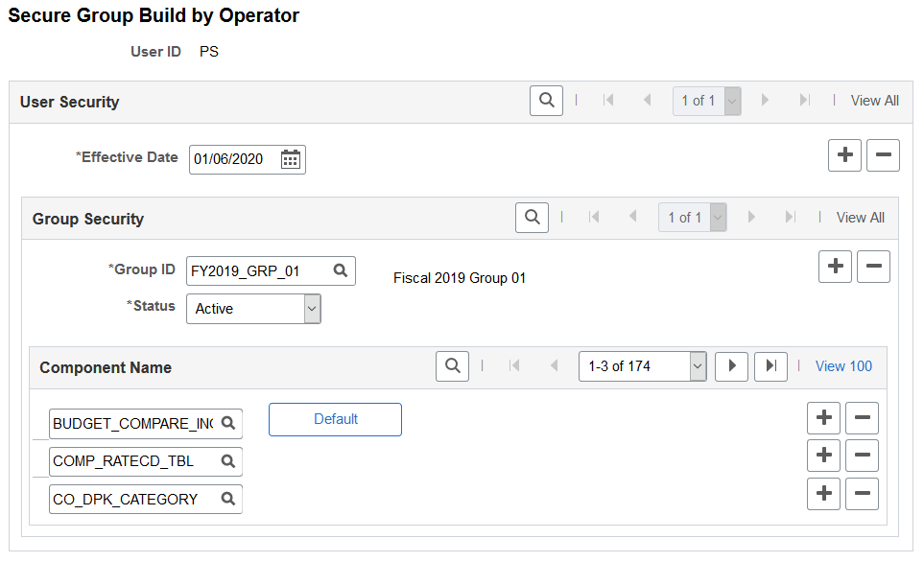Screen dimensions: 924x562
Task: Delete the Group Security row with minus button
Action: (873, 266)
